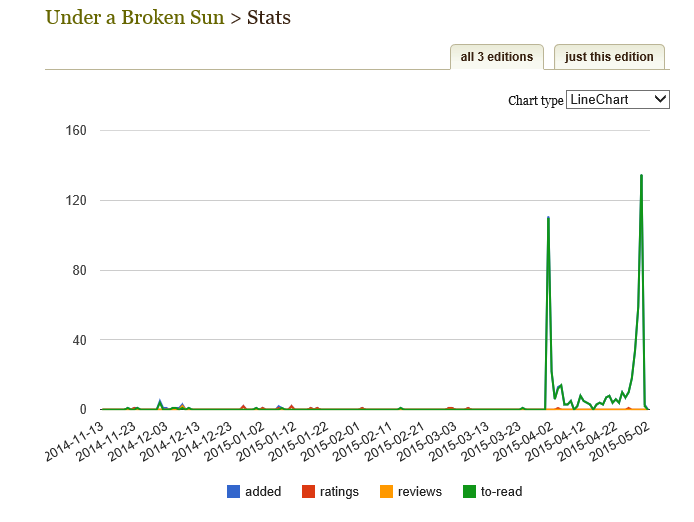
Task: Click the tallest to-read peak near 2015-05-02
Action: click(x=641, y=176)
